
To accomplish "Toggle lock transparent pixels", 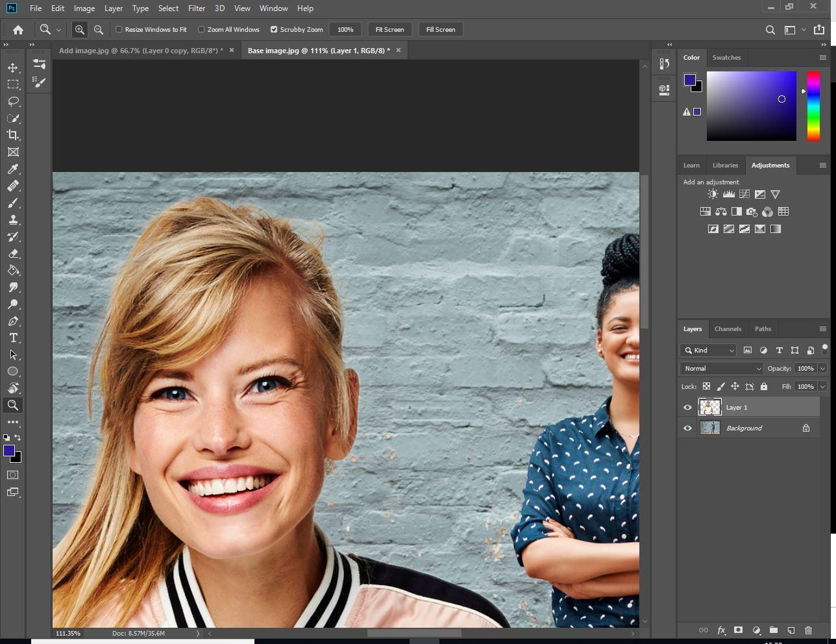I will point(706,386).
